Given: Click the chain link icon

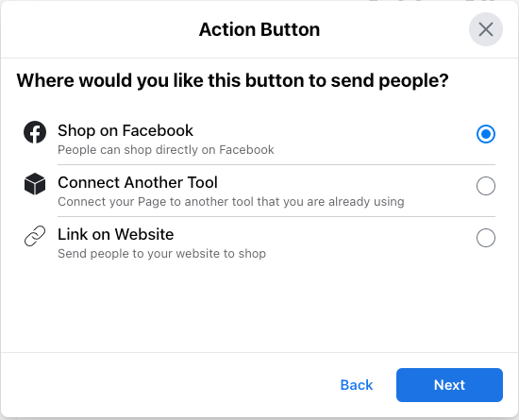Looking at the screenshot, I should [35, 236].
